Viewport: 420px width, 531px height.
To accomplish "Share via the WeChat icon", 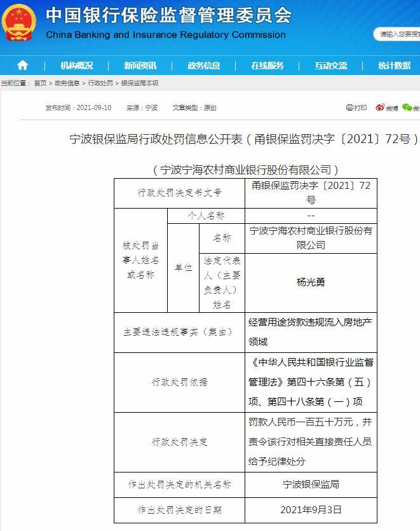I will click(x=407, y=107).
